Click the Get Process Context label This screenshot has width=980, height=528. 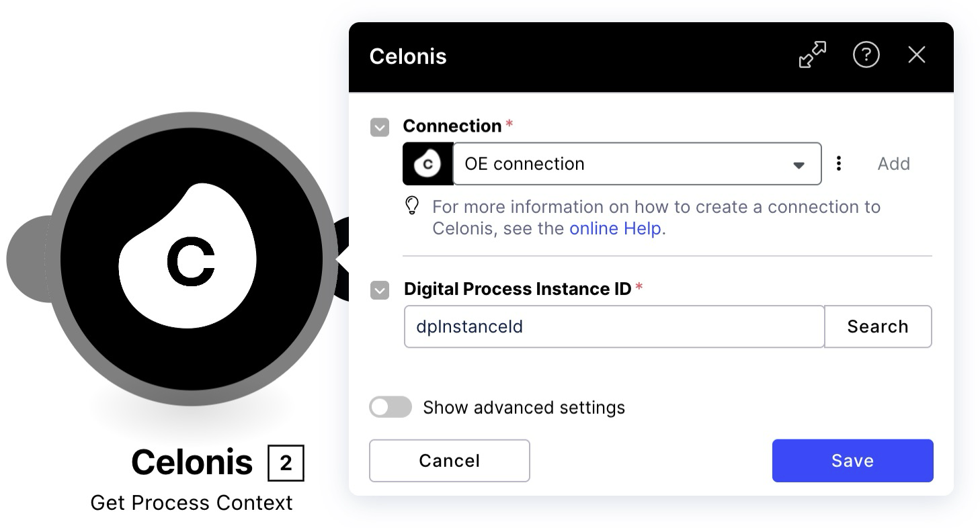pyautogui.click(x=192, y=502)
